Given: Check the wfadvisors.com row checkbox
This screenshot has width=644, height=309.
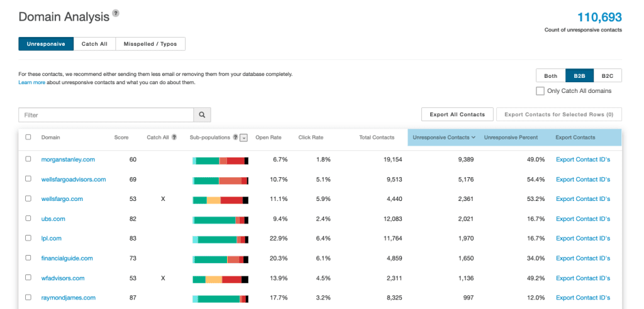Looking at the screenshot, I should 28,278.
